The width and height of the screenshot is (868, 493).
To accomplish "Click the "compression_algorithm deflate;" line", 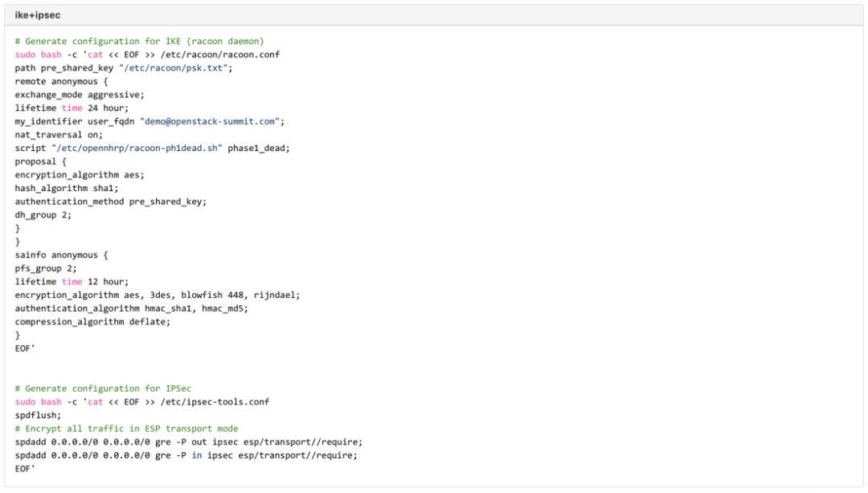I will (92, 322).
